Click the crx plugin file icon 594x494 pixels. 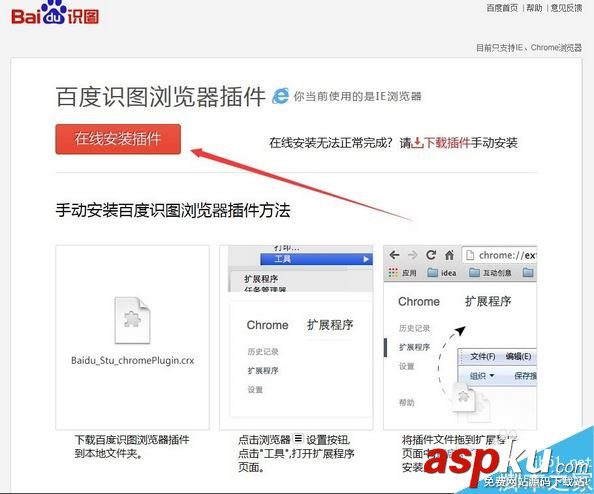[132, 320]
